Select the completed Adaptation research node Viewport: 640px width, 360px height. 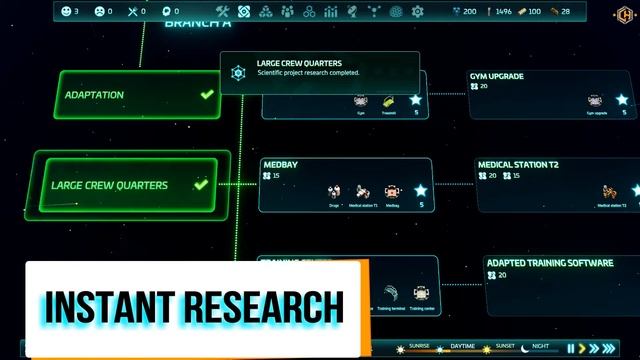coord(138,95)
